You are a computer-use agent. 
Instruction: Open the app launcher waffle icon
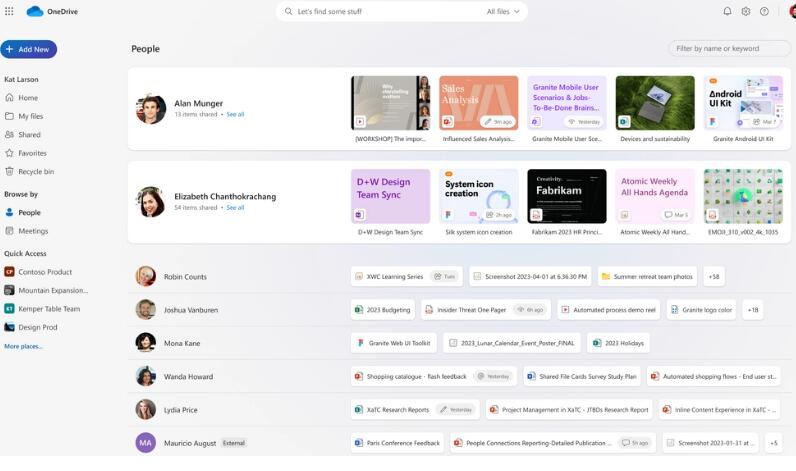[10, 11]
